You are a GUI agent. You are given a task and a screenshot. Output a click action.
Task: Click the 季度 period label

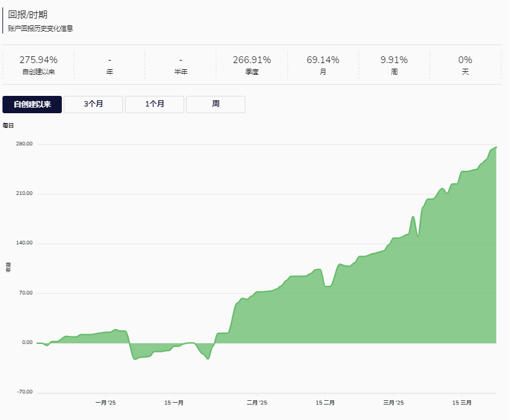[252, 72]
